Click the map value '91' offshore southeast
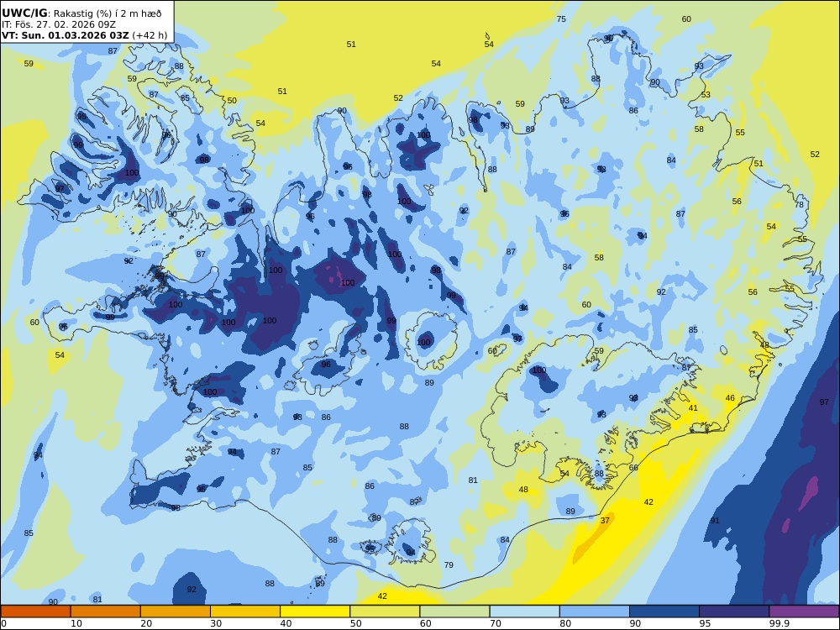 (715, 520)
